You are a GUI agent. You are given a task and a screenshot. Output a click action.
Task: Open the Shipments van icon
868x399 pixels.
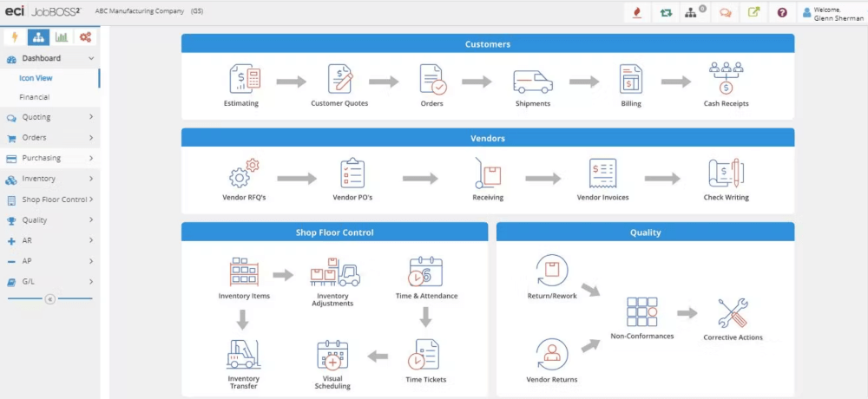click(533, 82)
